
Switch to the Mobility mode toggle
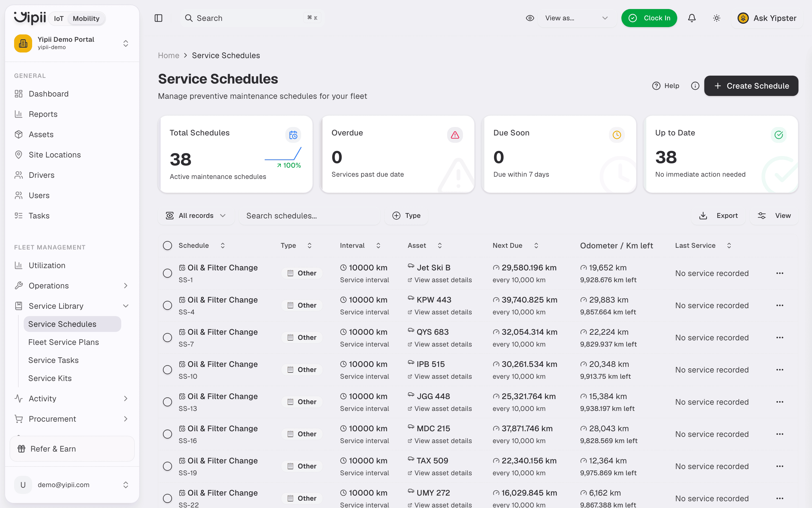pos(86,18)
